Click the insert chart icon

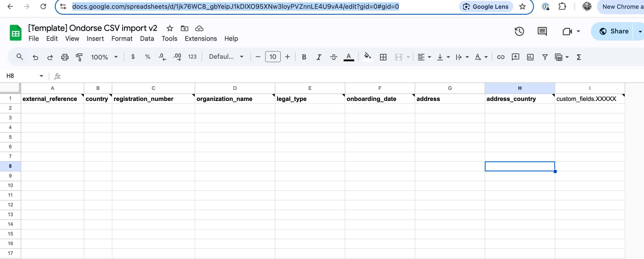[x=530, y=57]
